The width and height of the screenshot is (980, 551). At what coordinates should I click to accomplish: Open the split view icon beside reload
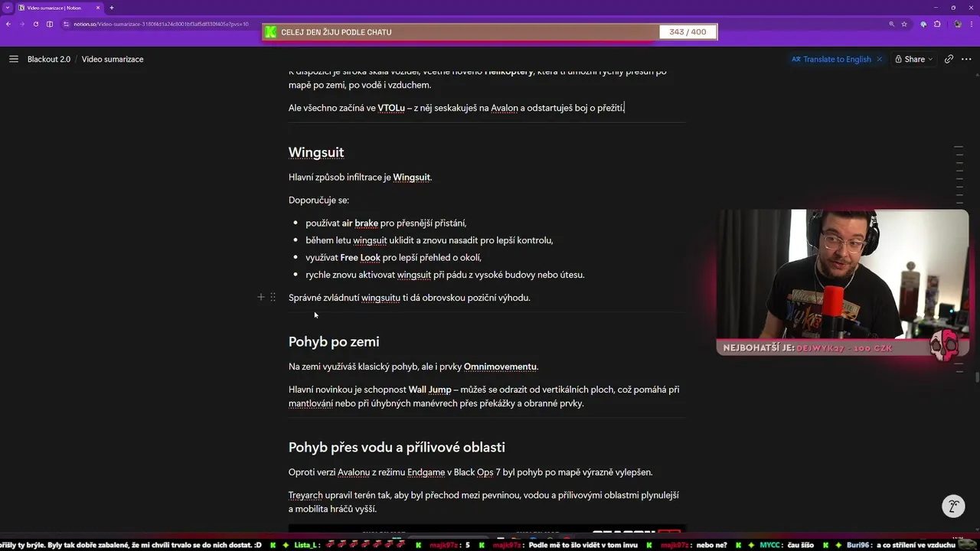pos(50,24)
